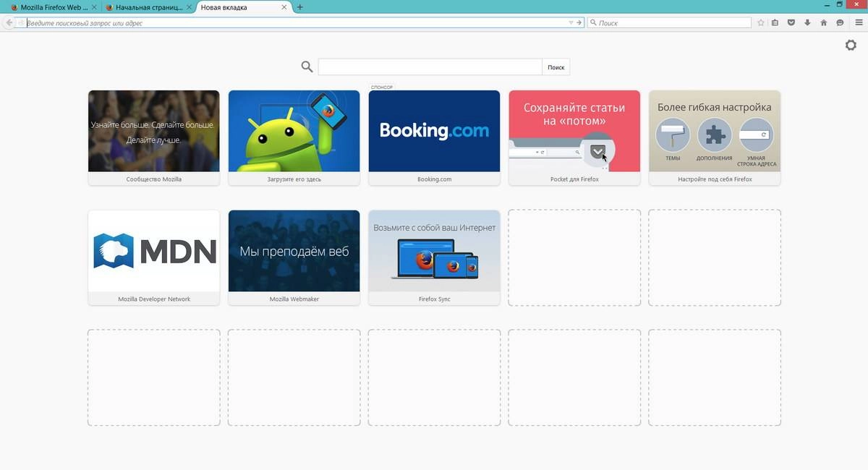This screenshot has height=470, width=868.
Task: Click the Firefox Sync caption text
Action: pyautogui.click(x=434, y=299)
